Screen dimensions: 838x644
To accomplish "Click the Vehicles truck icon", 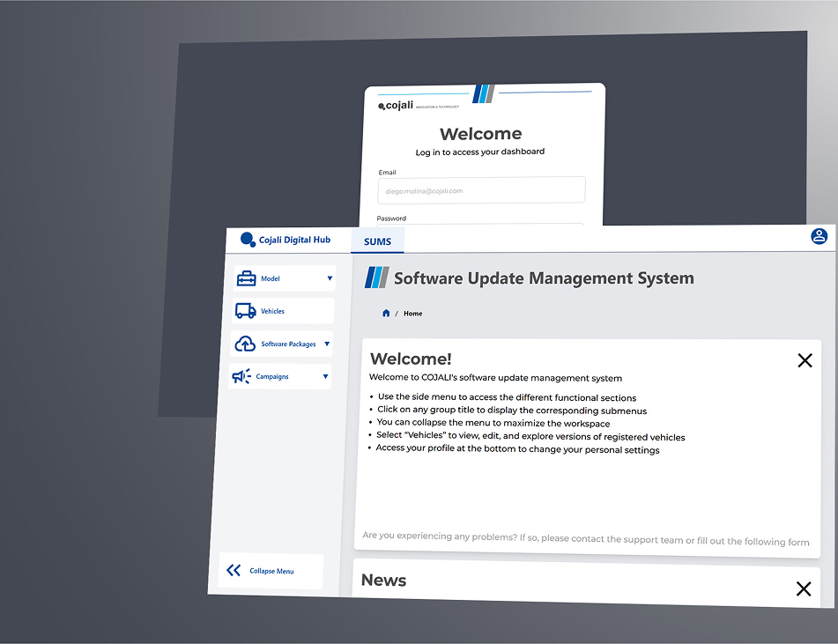I will (246, 311).
